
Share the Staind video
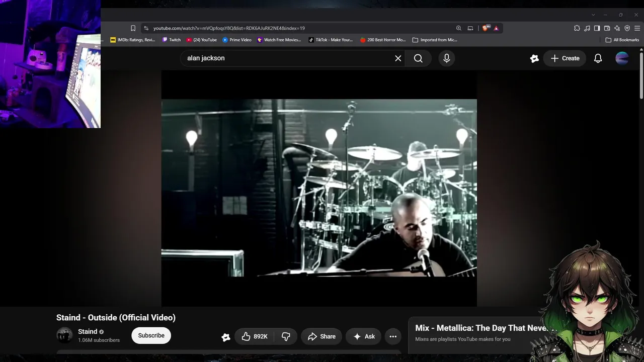pos(321,336)
